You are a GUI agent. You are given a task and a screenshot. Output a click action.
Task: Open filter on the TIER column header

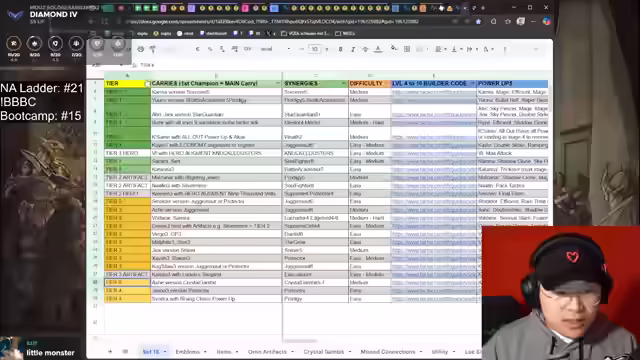click(147, 84)
